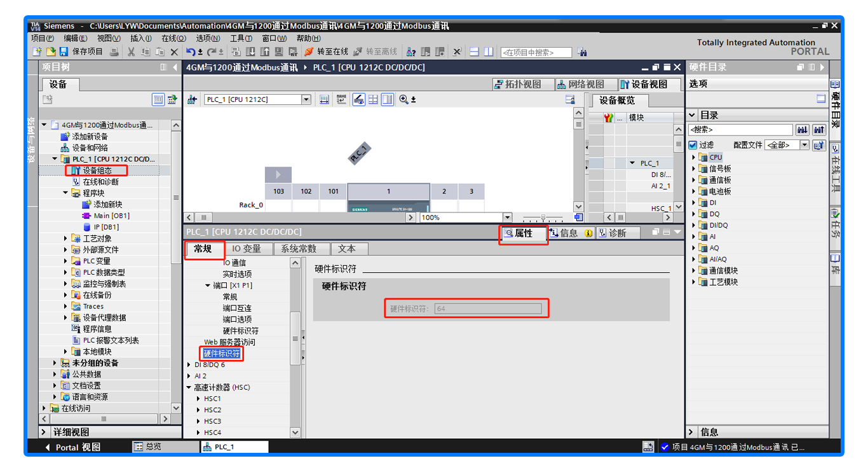Select the IO 变量 tab
The image size is (868, 463).
[x=247, y=249]
